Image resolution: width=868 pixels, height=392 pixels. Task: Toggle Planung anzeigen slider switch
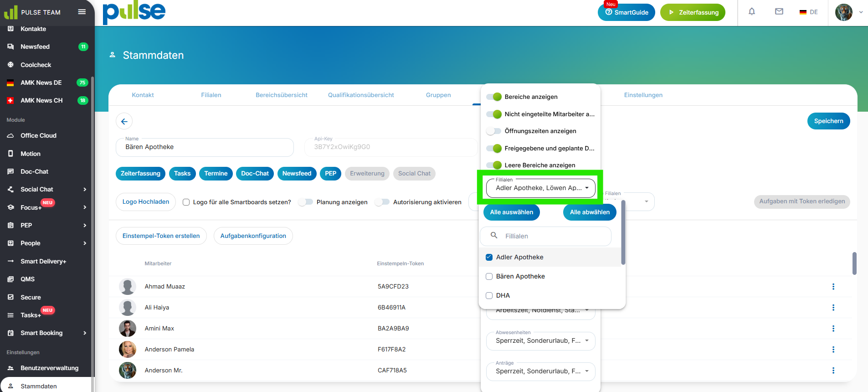click(306, 202)
